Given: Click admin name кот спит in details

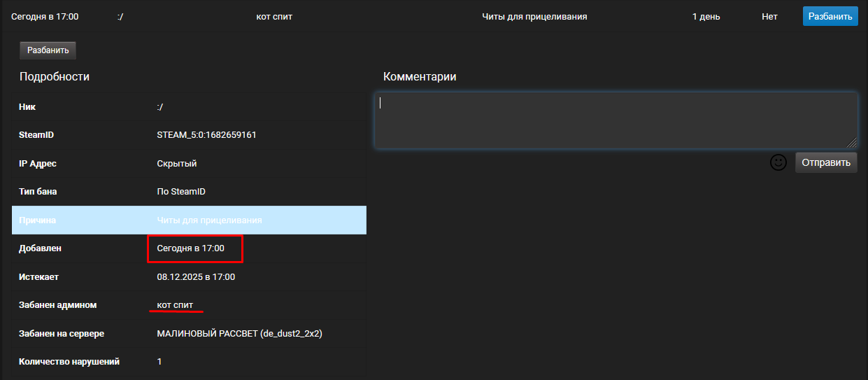Looking at the screenshot, I should 175,305.
